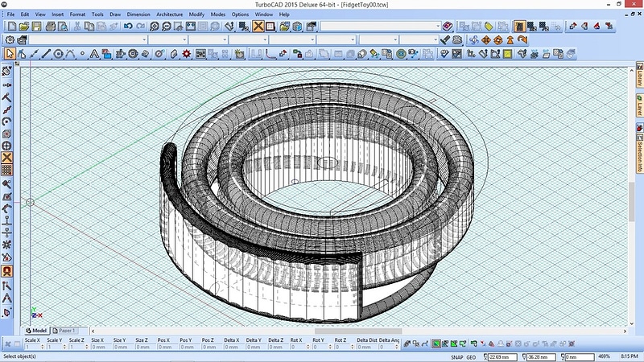Click the Zoom Out magnifier icon
The width and height of the screenshot is (644, 362).
[x=167, y=27]
